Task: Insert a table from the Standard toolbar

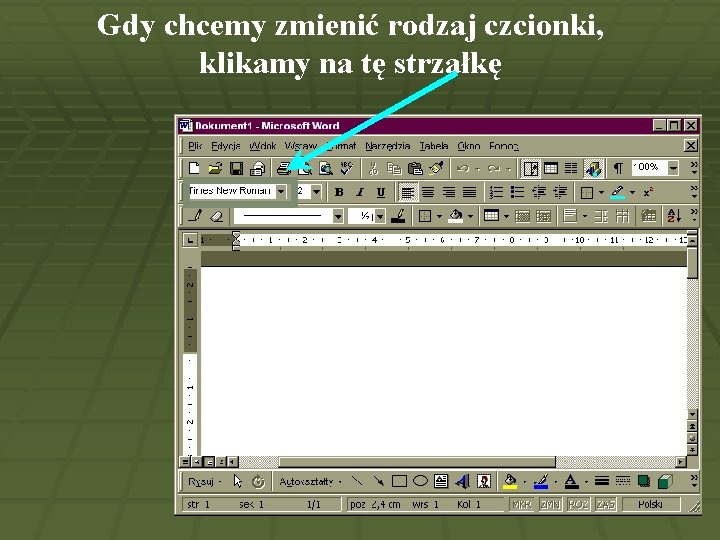Action: pyautogui.click(x=551, y=169)
